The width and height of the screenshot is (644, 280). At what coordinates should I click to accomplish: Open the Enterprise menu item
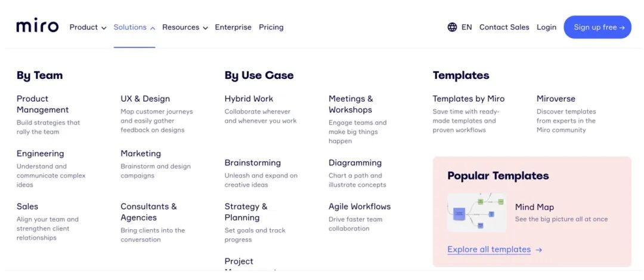pos(233,27)
